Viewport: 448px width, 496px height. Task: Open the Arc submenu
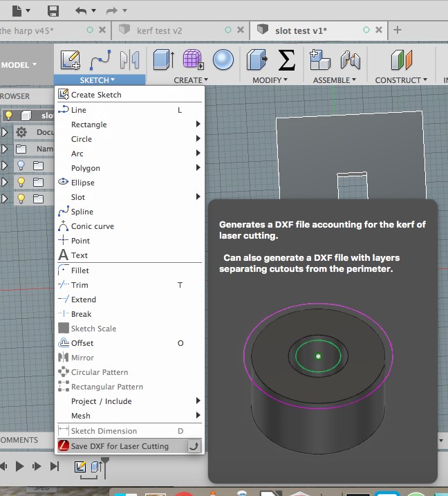pyautogui.click(x=129, y=154)
